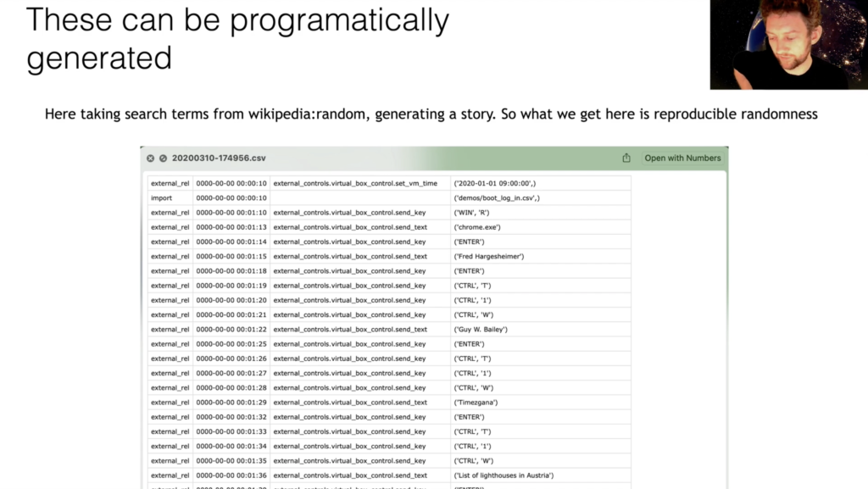Click timestamp 0000-00-00 00:01:10
This screenshot has width=868, height=489.
231,213
